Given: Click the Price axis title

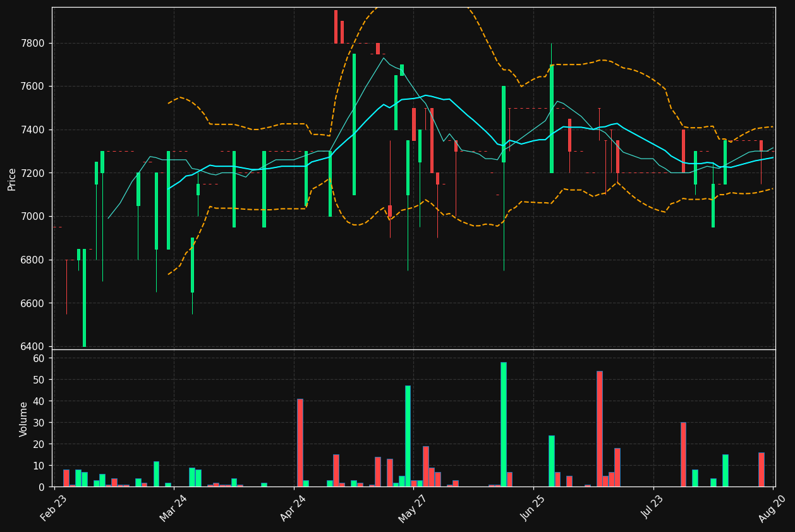Looking at the screenshot, I should (12, 179).
